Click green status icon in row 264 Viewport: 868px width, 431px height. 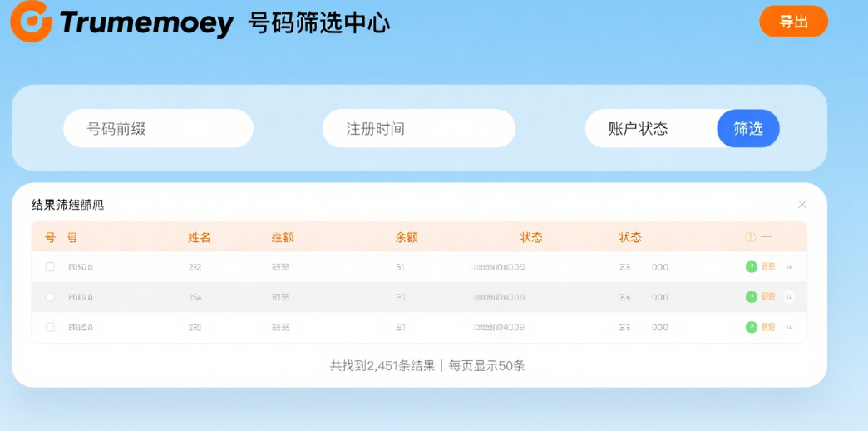click(752, 297)
